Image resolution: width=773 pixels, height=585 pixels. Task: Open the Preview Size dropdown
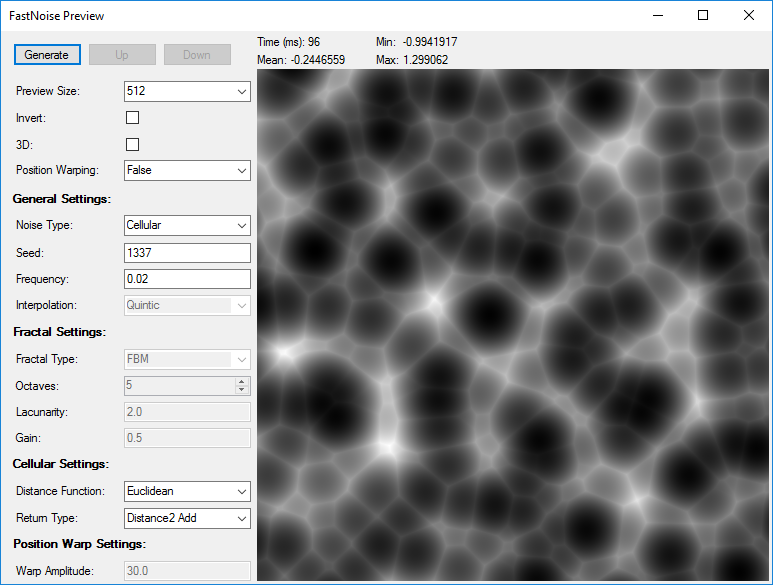[x=187, y=91]
